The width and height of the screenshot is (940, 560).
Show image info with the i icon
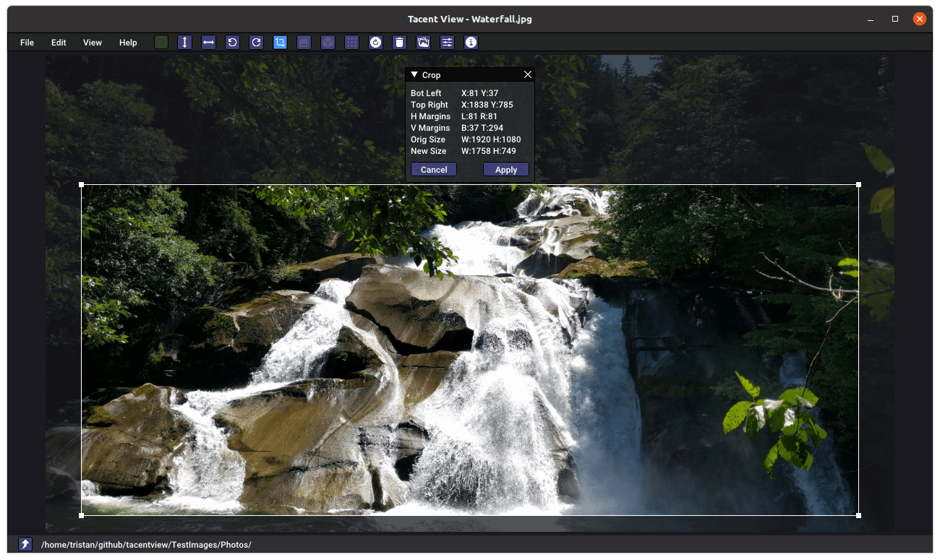click(x=471, y=43)
